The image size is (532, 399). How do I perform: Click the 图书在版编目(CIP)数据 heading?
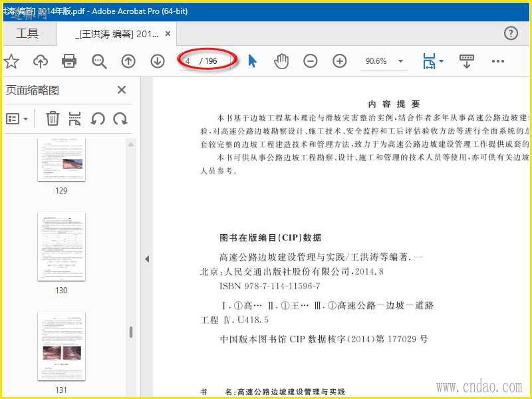[x=270, y=237]
